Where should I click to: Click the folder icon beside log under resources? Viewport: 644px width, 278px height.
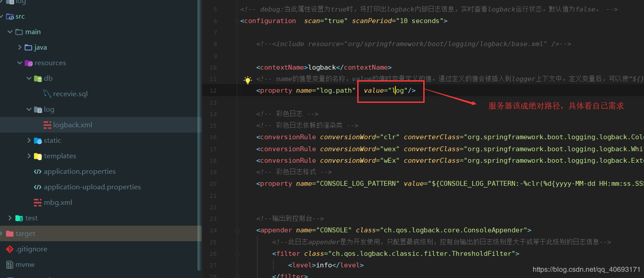38,110
